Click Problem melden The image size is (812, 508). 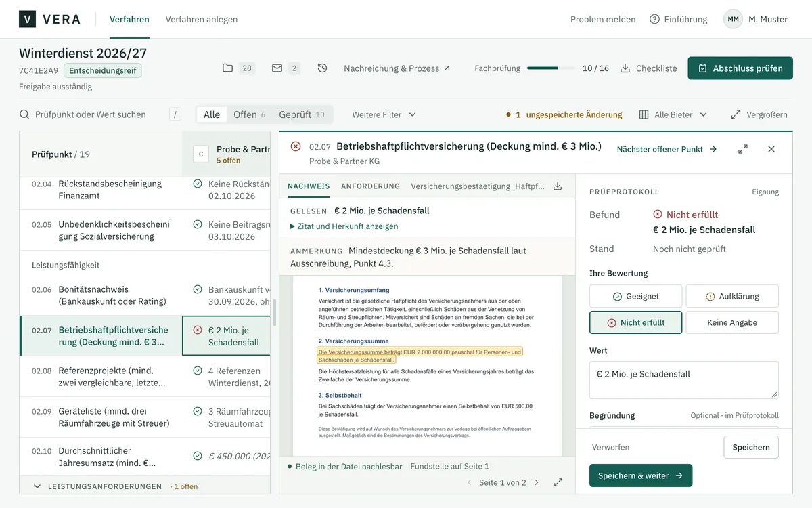point(603,19)
